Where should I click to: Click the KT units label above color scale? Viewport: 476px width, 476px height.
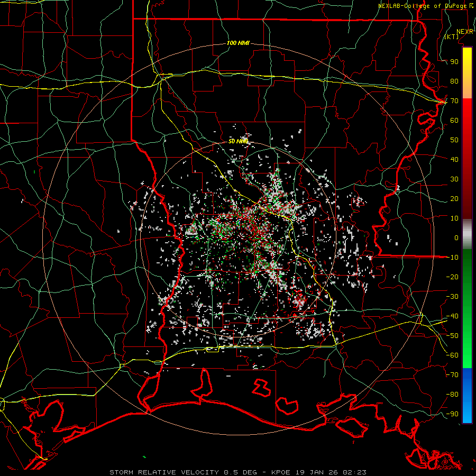452,37
